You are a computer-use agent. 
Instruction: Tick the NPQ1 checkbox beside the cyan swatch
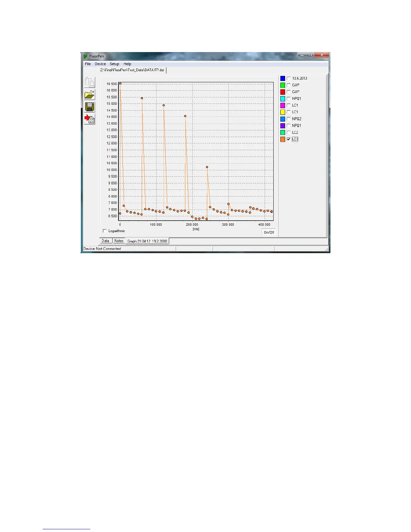pyautogui.click(x=288, y=98)
